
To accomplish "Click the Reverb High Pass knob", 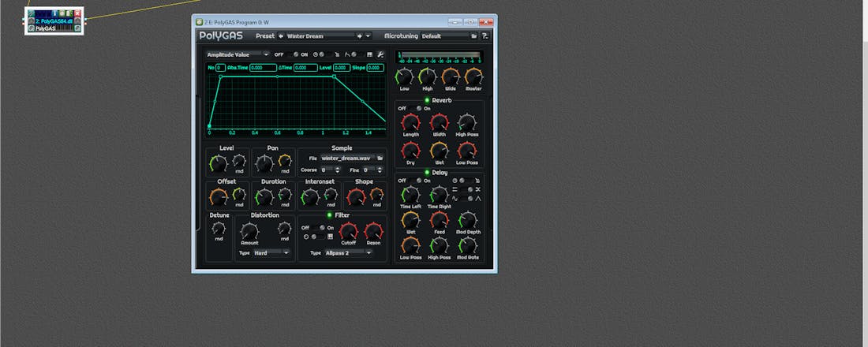I will (467, 122).
